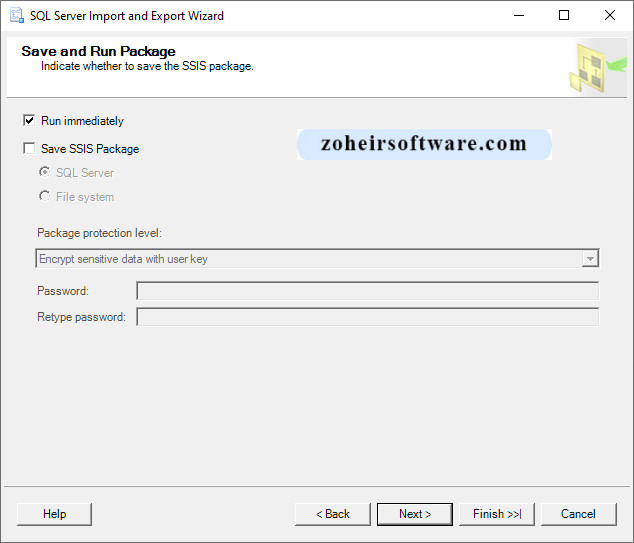Click the Save and Run Package heading
Image resolution: width=634 pixels, height=543 pixels.
(98, 51)
